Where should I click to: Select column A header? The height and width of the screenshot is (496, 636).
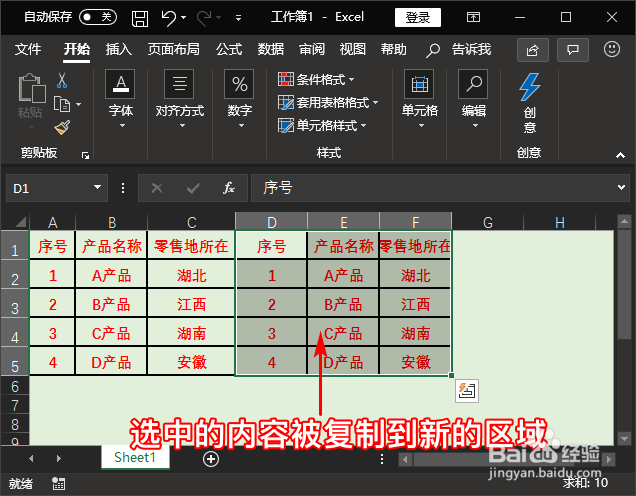52,222
